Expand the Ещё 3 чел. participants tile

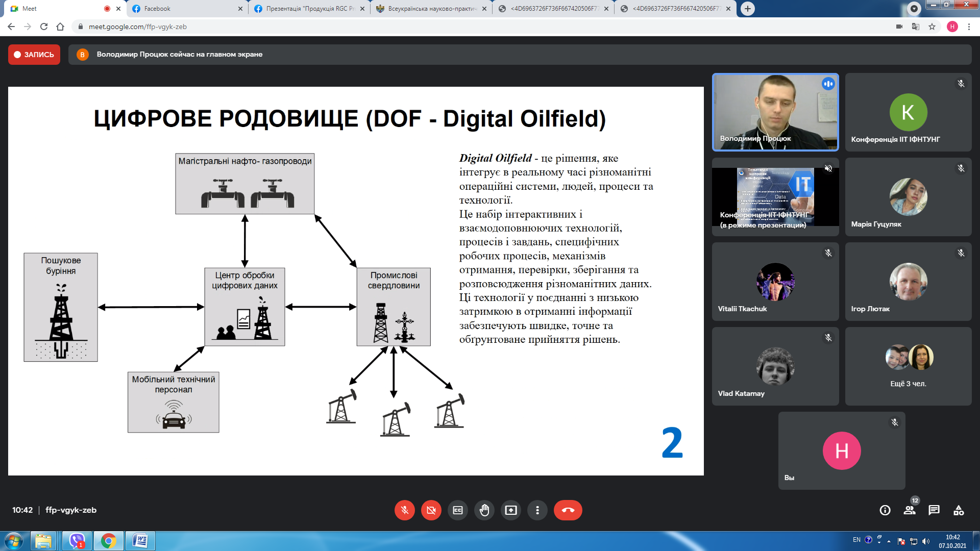pyautogui.click(x=908, y=366)
